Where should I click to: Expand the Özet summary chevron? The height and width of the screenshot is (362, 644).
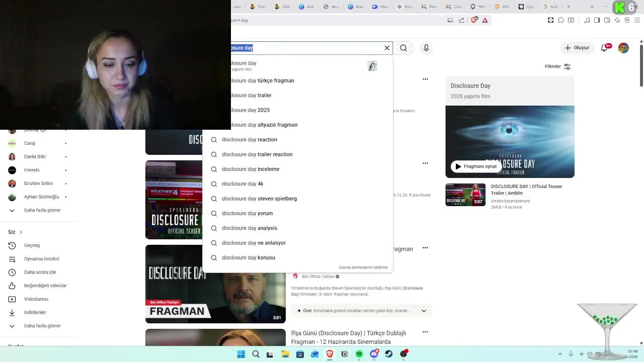pyautogui.click(x=424, y=311)
